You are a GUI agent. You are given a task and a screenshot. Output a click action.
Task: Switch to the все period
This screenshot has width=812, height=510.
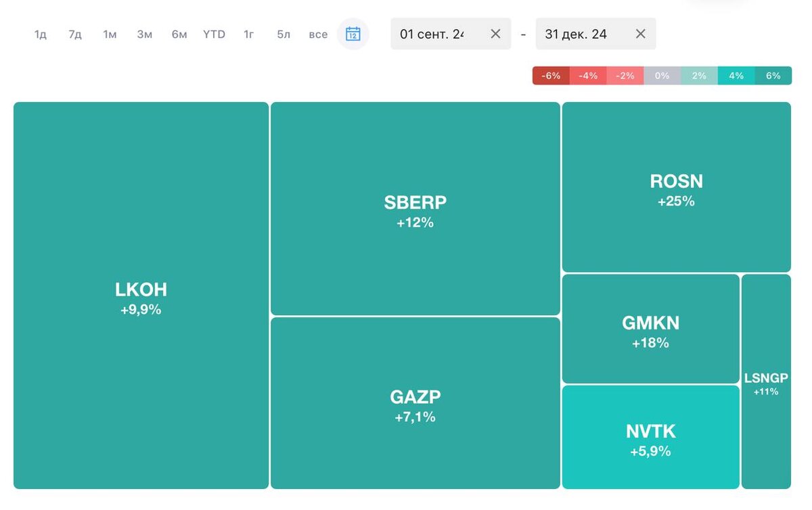pos(318,34)
